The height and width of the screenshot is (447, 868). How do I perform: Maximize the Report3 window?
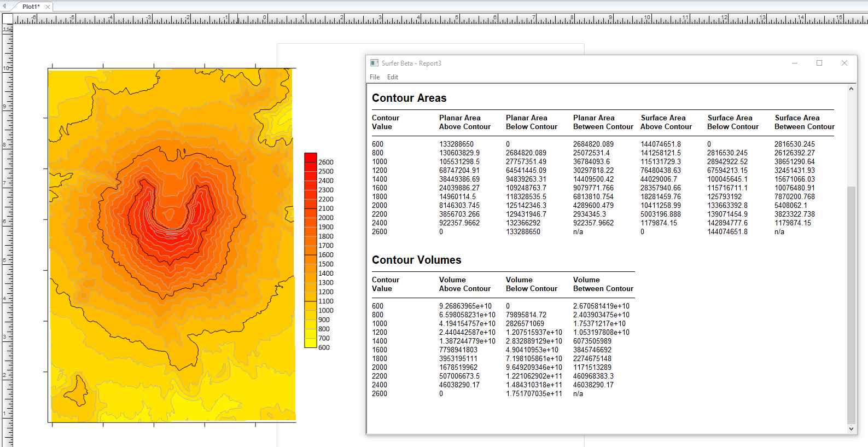pyautogui.click(x=819, y=63)
